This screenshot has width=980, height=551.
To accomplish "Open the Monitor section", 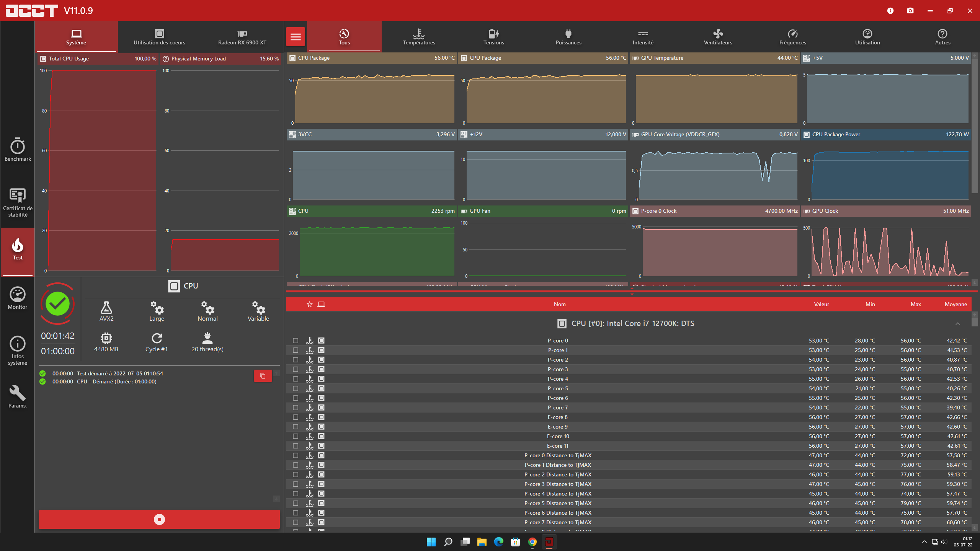I will pos(18,298).
